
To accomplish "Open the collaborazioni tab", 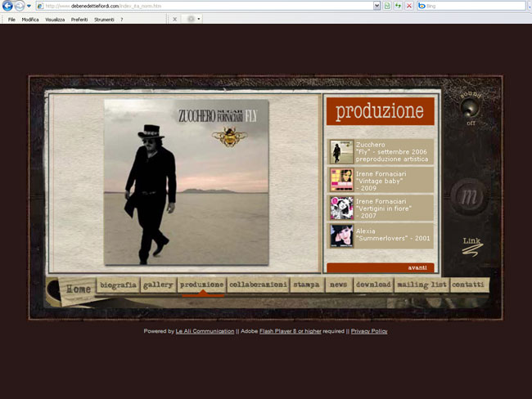I will point(258,285).
